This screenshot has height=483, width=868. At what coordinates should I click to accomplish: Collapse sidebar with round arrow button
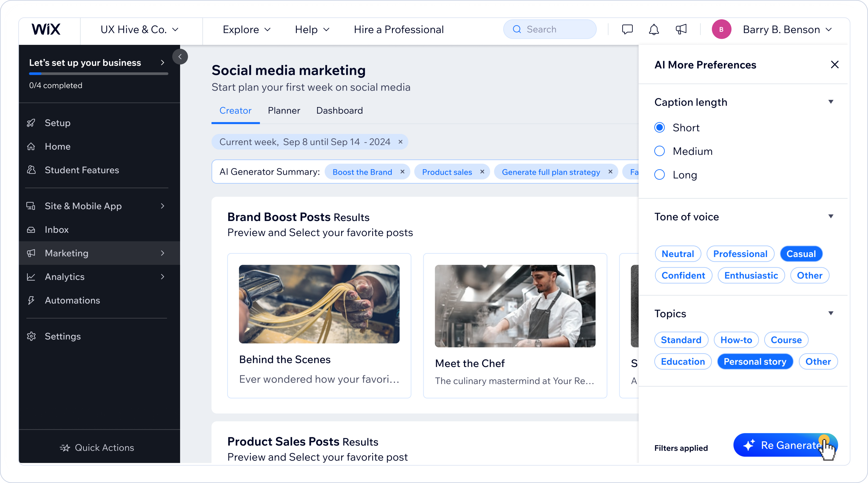[180, 57]
